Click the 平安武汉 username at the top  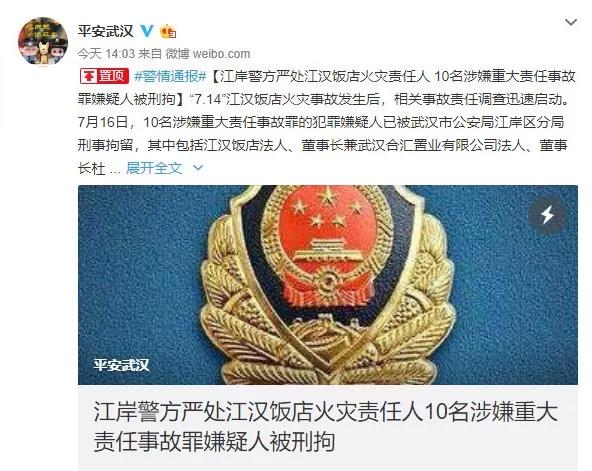pyautogui.click(x=106, y=31)
